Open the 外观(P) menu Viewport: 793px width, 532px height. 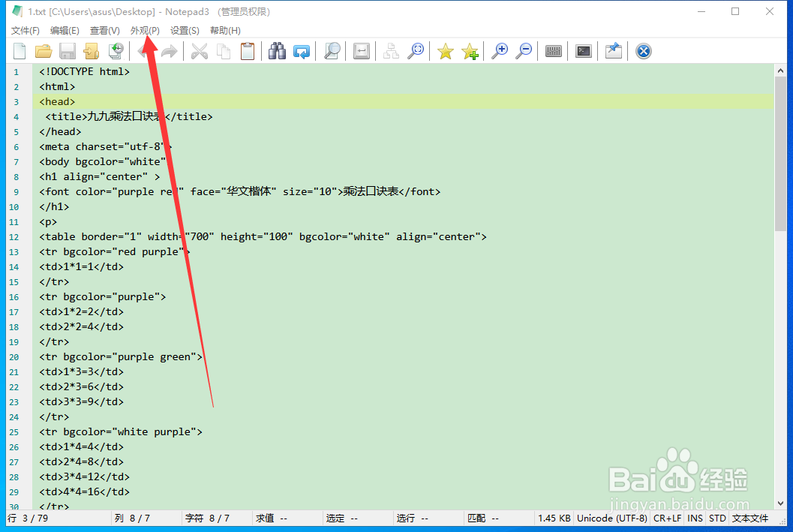(x=145, y=30)
